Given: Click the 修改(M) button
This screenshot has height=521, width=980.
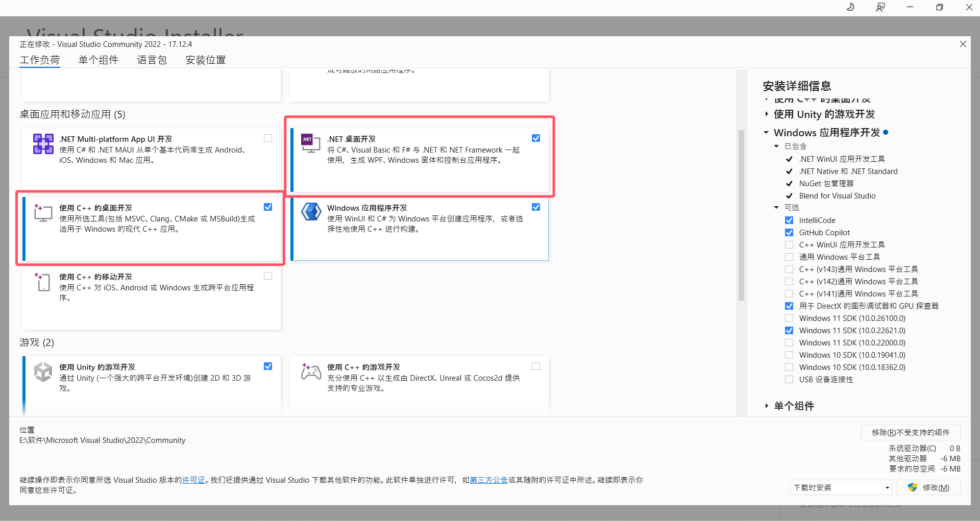Looking at the screenshot, I should pos(929,487).
